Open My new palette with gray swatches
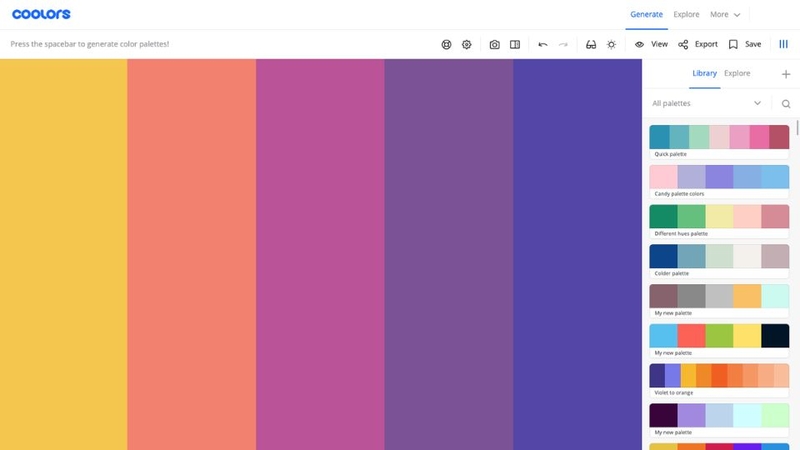800x450 pixels. tap(719, 296)
